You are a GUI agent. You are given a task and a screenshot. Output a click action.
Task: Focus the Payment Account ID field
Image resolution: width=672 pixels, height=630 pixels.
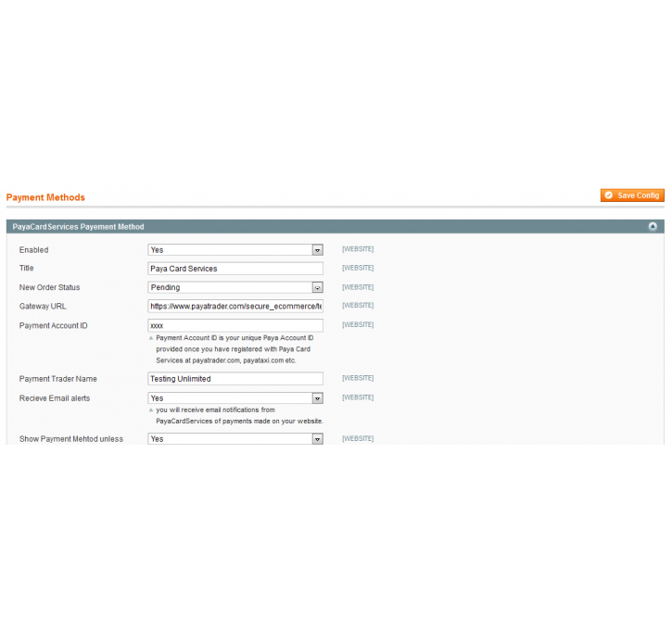tap(235, 325)
